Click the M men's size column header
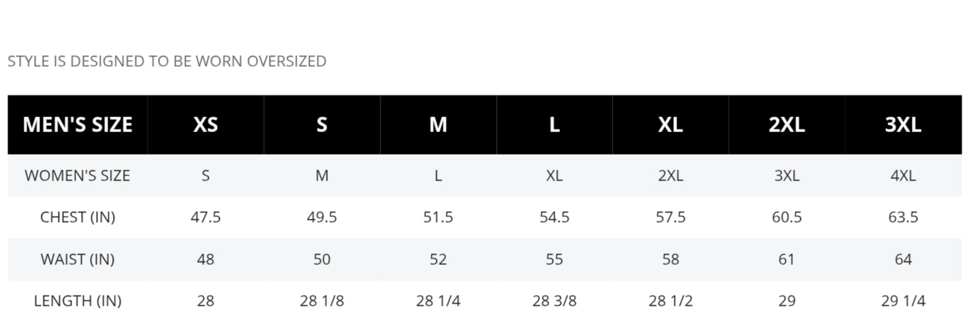Viewport: 980px width, 335px height. point(438,125)
